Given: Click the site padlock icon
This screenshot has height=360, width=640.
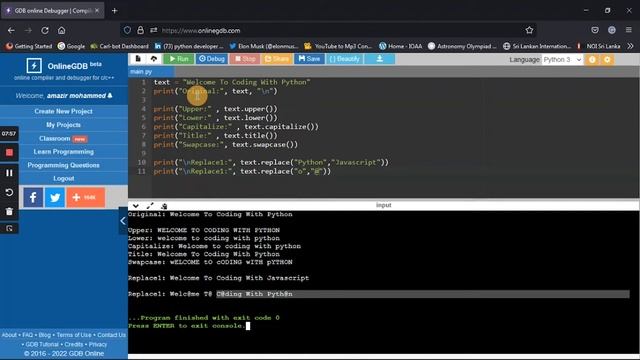Looking at the screenshot, I should tap(140, 30).
